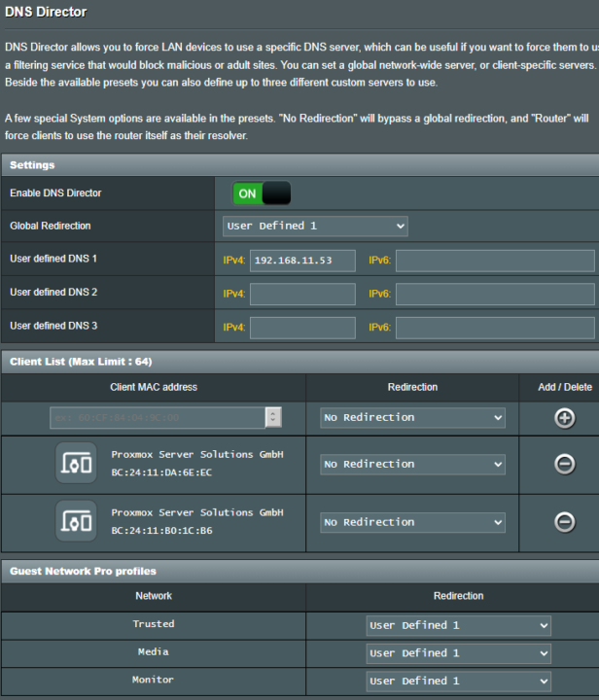Image resolution: width=599 pixels, height=700 pixels.
Task: Click the Client MAC address column header
Action: [x=154, y=387]
